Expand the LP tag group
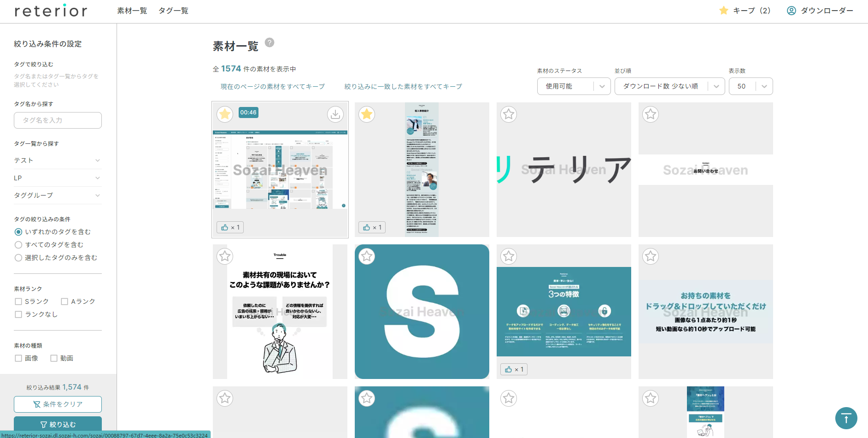 (x=58, y=178)
